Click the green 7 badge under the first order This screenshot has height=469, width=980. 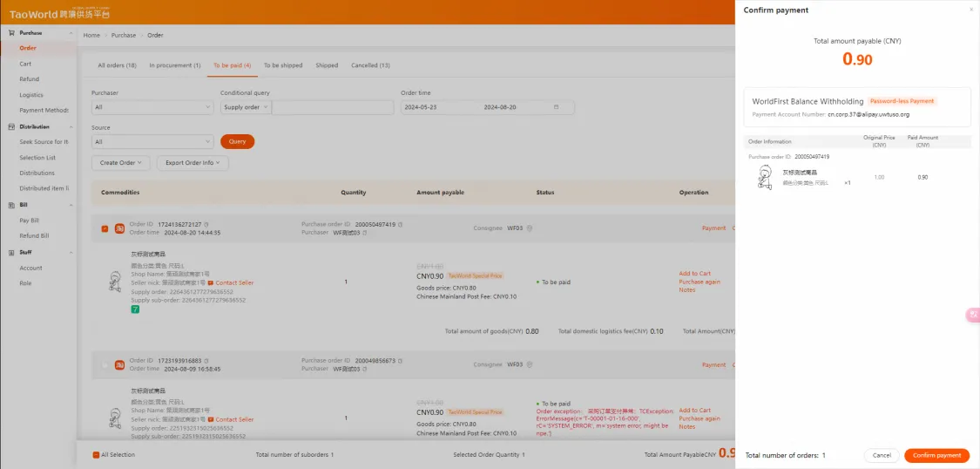(135, 309)
